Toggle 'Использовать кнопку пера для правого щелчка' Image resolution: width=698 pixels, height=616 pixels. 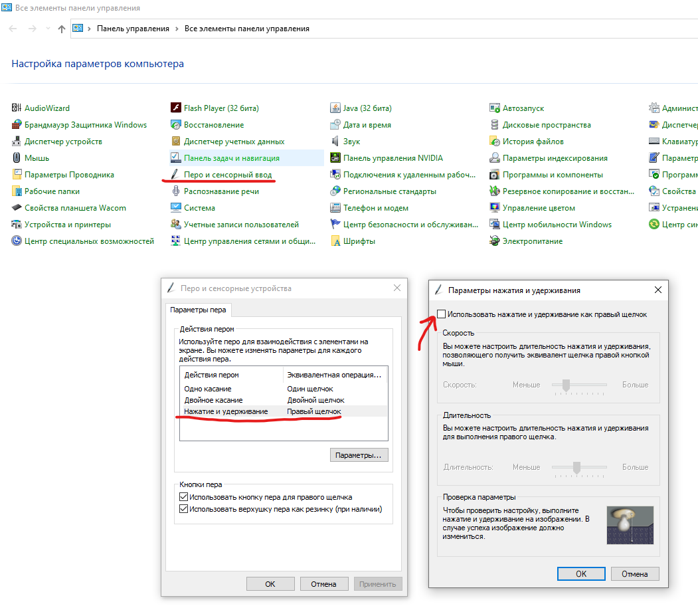(x=184, y=497)
